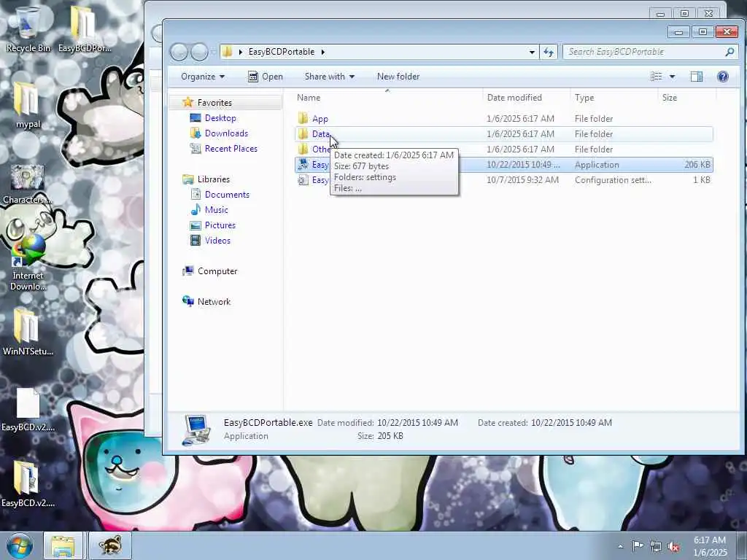
Task: Click the muted volume tray icon
Action: (x=673, y=547)
